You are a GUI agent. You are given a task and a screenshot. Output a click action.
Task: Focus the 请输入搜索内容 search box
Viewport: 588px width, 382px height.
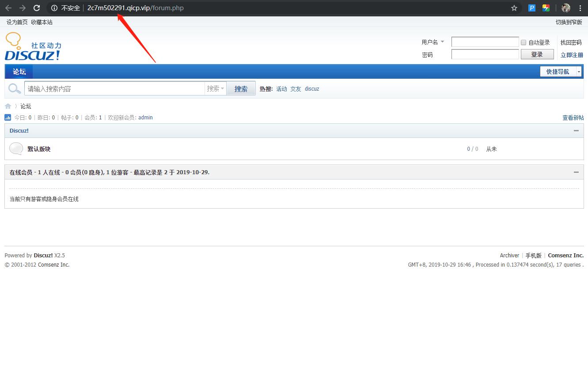click(114, 88)
